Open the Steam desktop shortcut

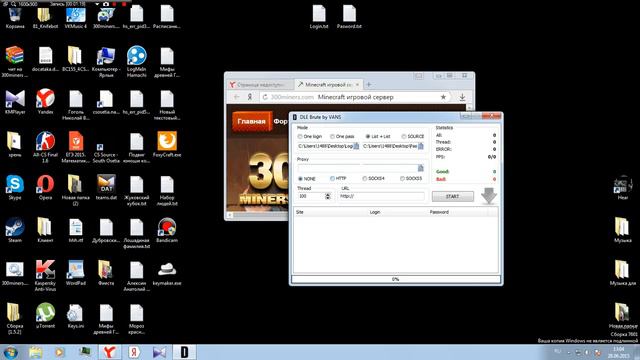tap(15, 230)
